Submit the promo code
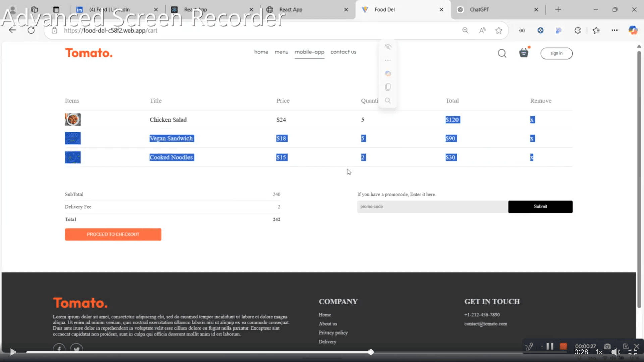644x362 pixels. tap(540, 207)
